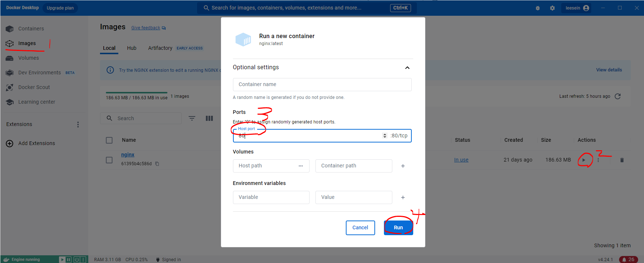Click View details in banner

pyautogui.click(x=609, y=70)
